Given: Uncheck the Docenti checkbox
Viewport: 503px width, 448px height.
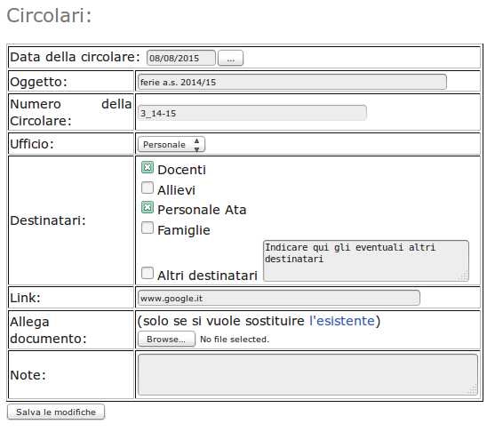Looking at the screenshot, I should click(x=148, y=167).
